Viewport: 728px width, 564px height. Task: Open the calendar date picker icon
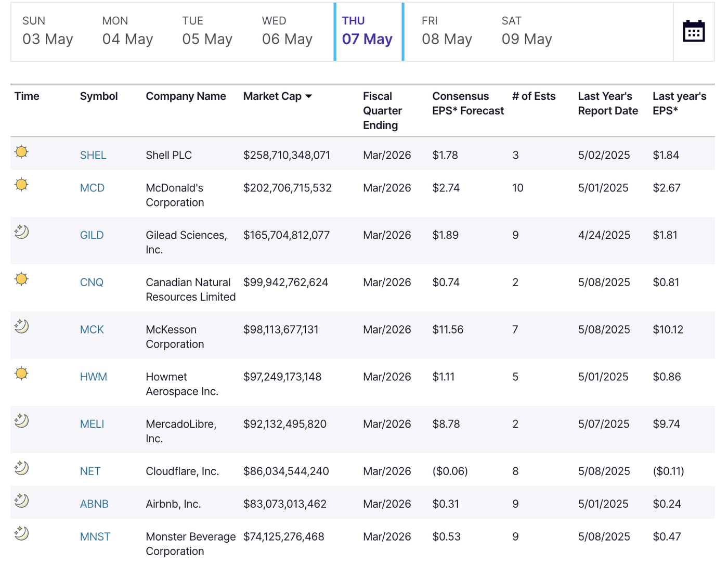pyautogui.click(x=694, y=31)
